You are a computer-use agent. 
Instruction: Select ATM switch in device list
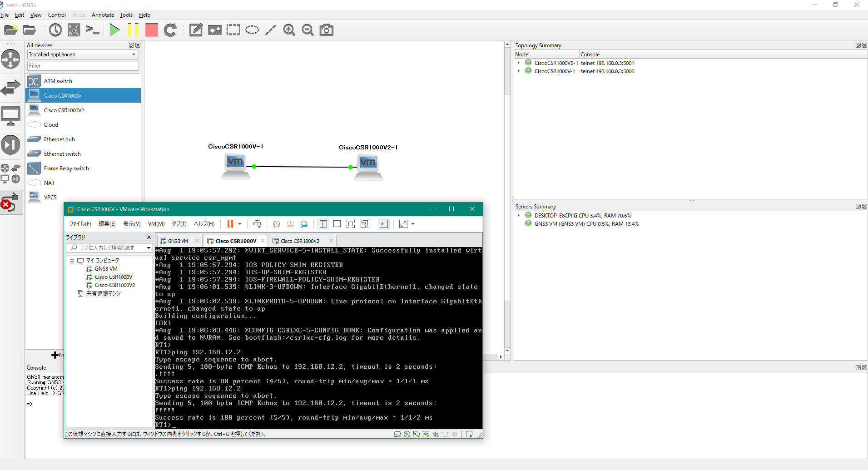(83, 81)
